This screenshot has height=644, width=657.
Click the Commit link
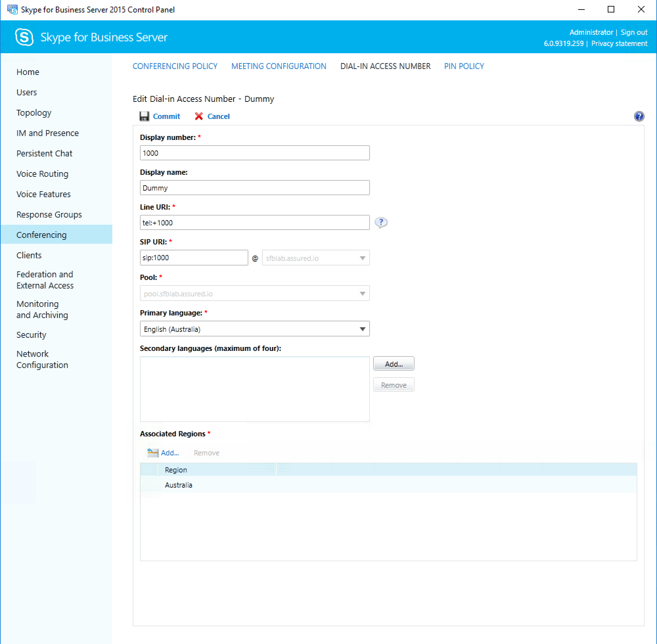[x=166, y=116]
